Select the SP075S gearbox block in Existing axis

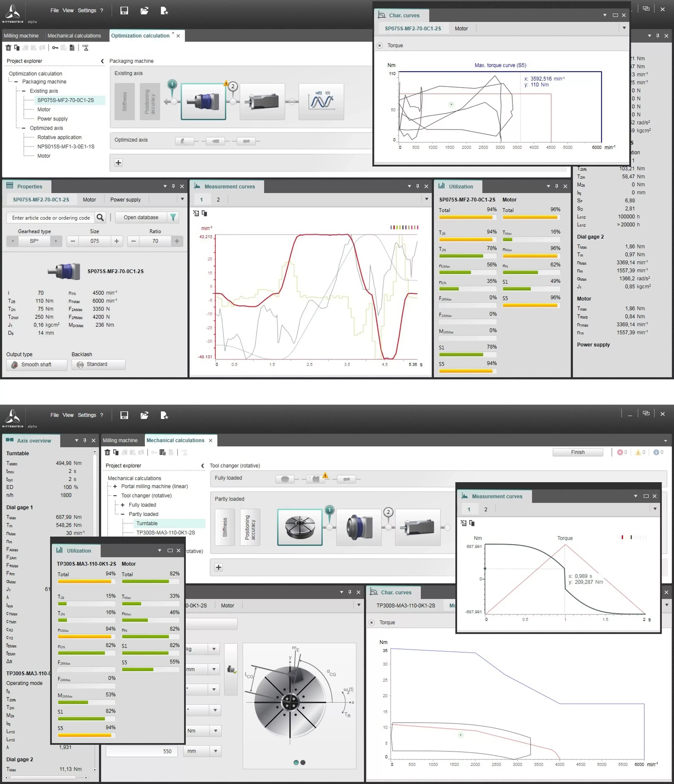pyautogui.click(x=203, y=101)
